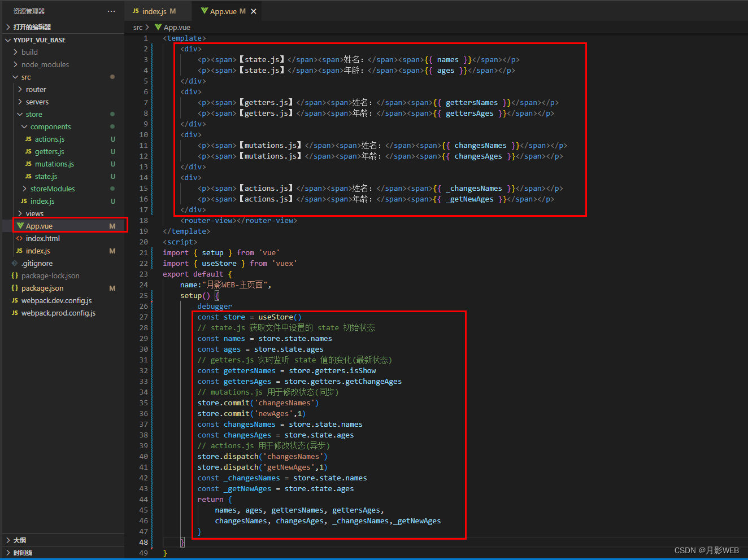Click the HTML icon of index.html

click(x=19, y=239)
